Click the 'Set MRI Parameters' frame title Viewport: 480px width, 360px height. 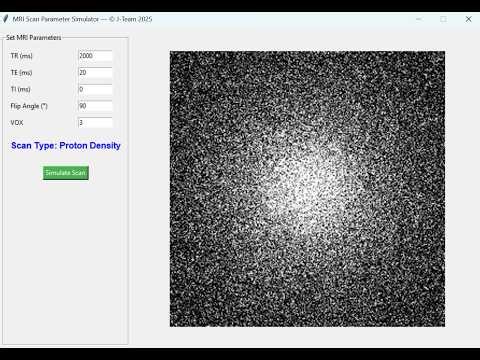(x=34, y=38)
